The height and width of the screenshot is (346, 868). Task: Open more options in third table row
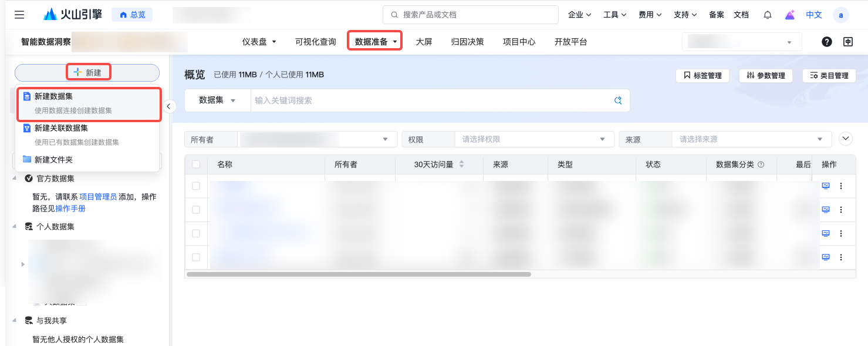[841, 233]
